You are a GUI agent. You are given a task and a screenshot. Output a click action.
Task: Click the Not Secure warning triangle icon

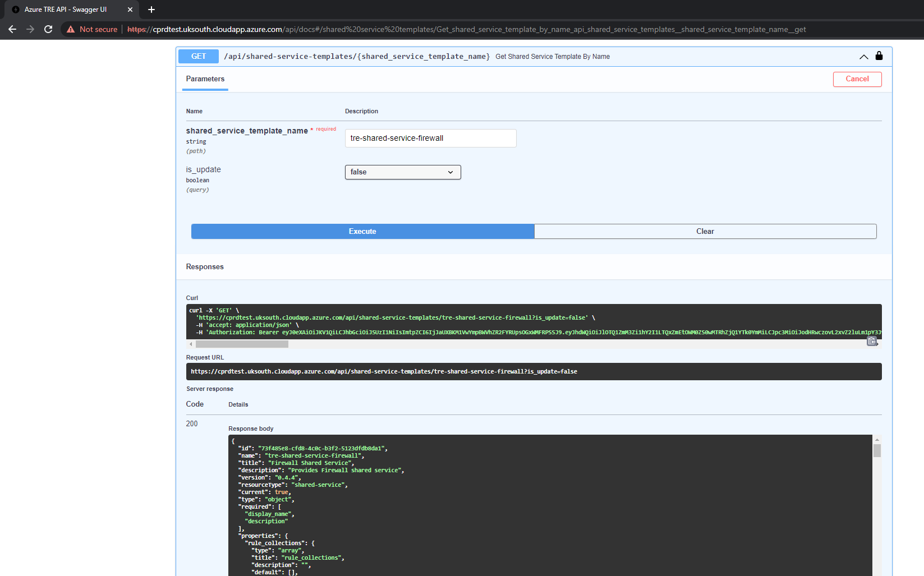pos(70,29)
